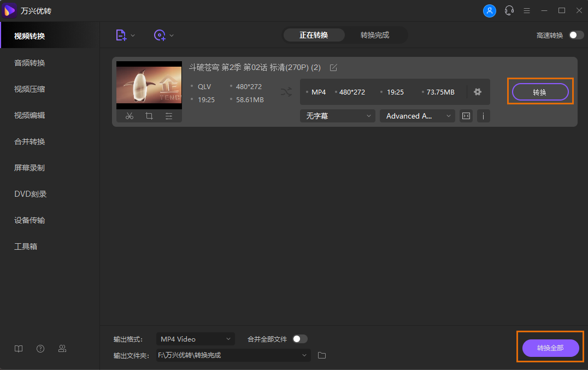Open the user guide book icon at bottom left
This screenshot has height=370, width=588.
18,348
